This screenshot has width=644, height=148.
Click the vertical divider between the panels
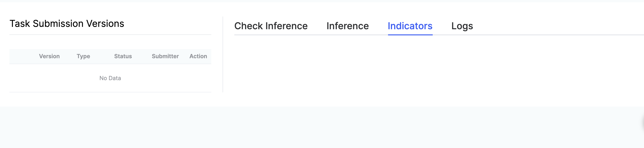click(223, 55)
